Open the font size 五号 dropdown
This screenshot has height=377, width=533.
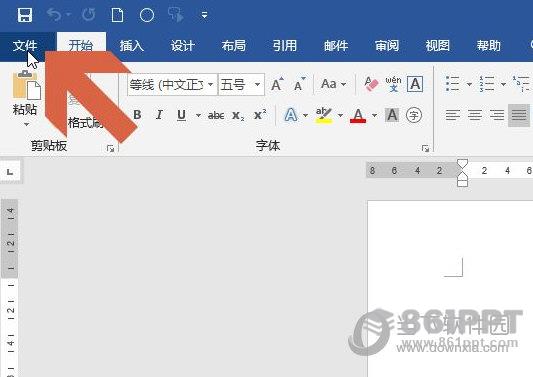pyautogui.click(x=257, y=84)
